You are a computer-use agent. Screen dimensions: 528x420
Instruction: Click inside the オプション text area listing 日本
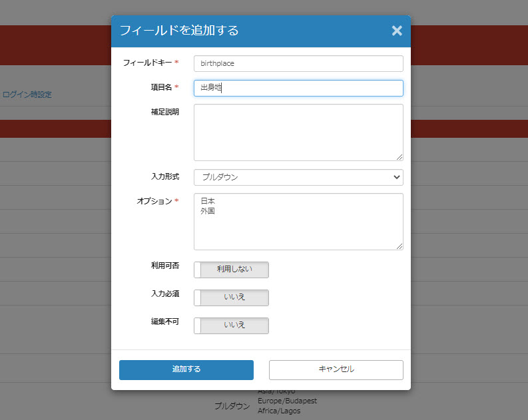click(x=298, y=226)
